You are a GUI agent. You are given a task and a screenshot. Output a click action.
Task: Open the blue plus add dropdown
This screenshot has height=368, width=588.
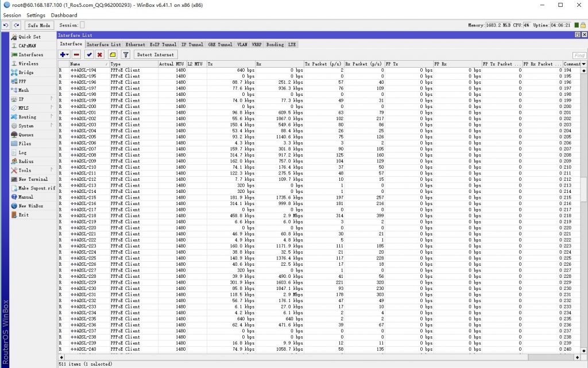tap(64, 55)
